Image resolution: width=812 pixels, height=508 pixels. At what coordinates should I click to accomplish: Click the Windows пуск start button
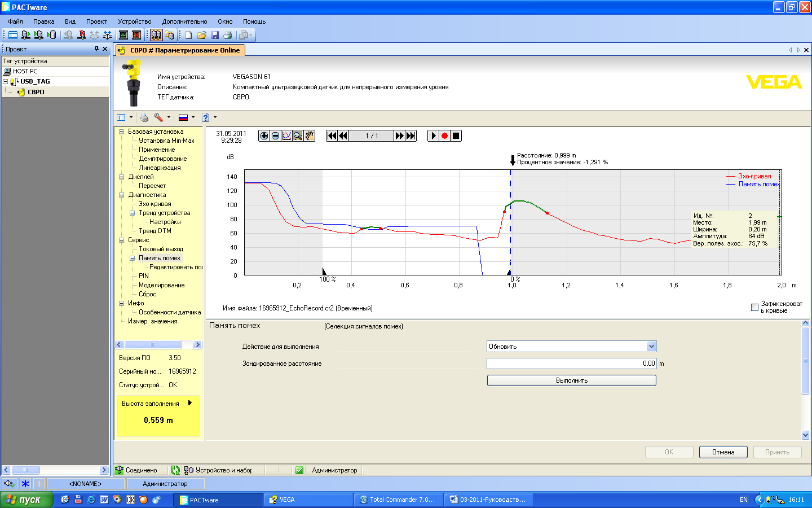click(27, 500)
